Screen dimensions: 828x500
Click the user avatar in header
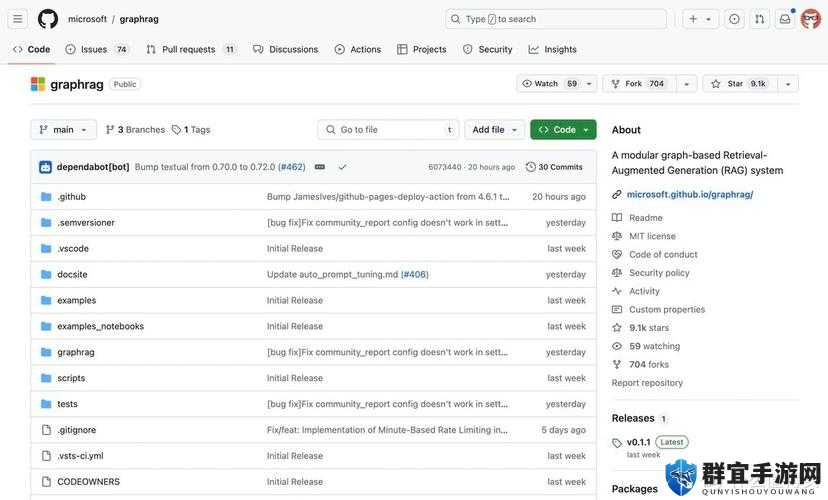pos(811,19)
